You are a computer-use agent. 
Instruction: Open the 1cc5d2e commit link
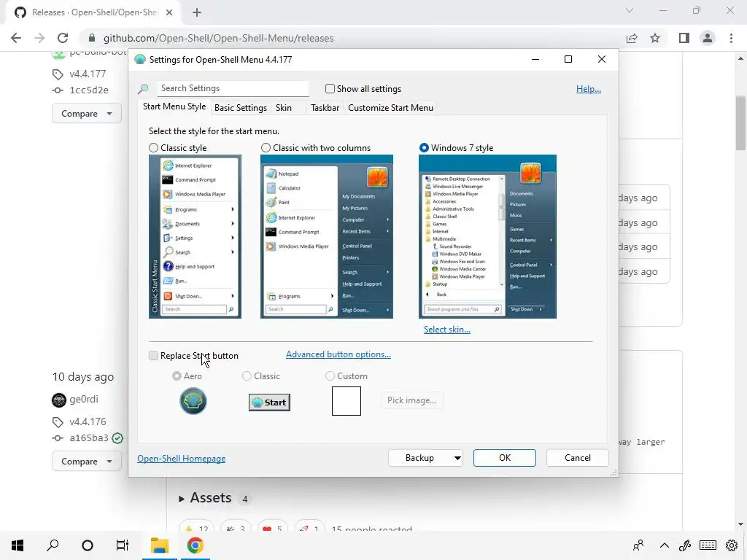(x=89, y=90)
